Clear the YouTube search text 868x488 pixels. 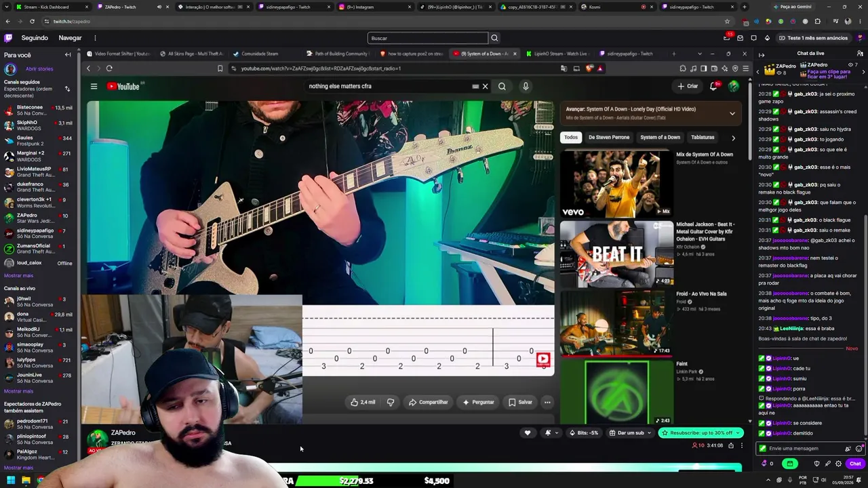click(x=485, y=86)
